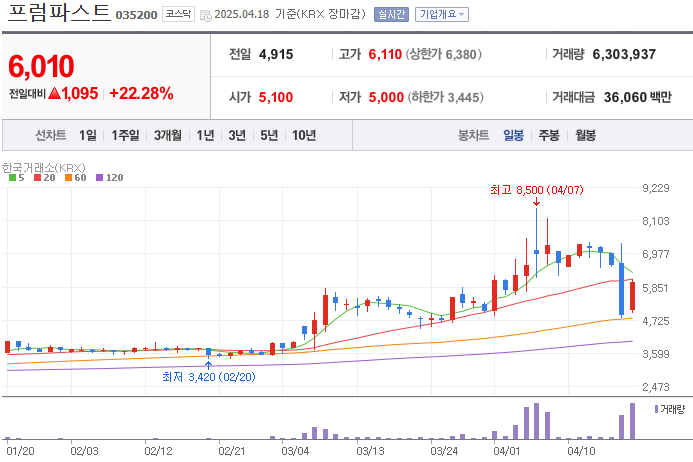
Task: Click the purple 120-day moving average swatch
Action: pyautogui.click(x=99, y=178)
